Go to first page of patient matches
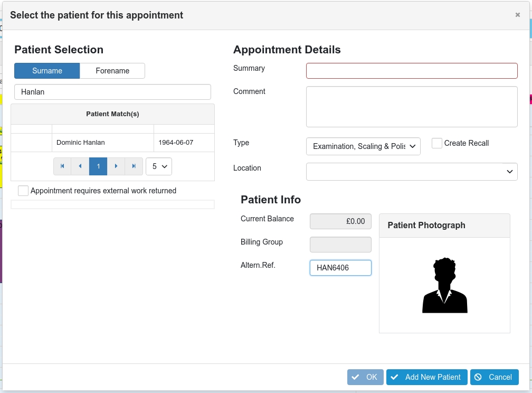The width and height of the screenshot is (532, 393). click(62, 166)
